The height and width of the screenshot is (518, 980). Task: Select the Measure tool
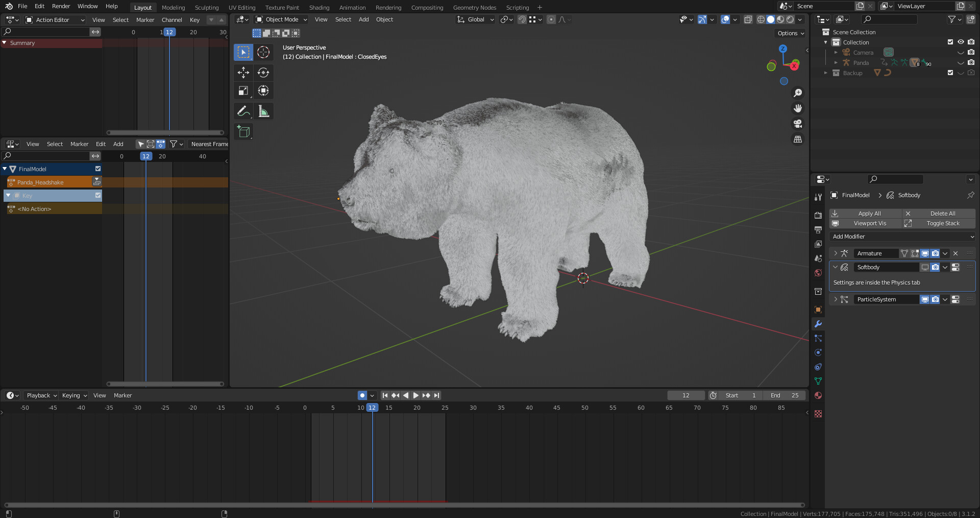pos(263,111)
